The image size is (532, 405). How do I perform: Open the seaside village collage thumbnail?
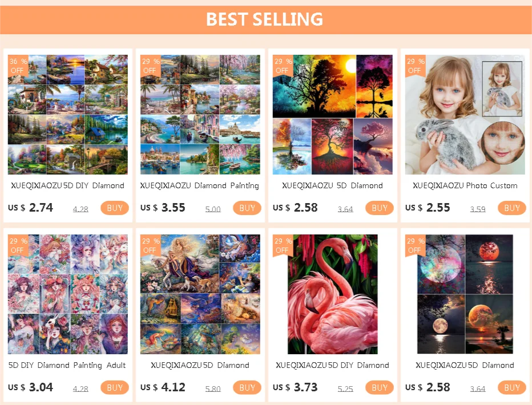pos(200,115)
